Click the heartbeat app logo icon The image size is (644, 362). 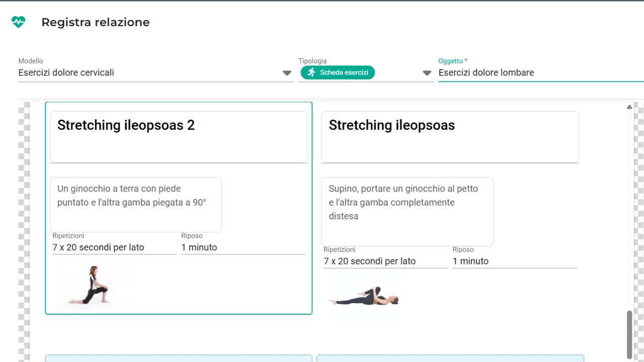coord(18,22)
